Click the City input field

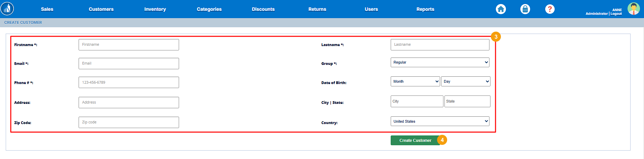(x=417, y=101)
